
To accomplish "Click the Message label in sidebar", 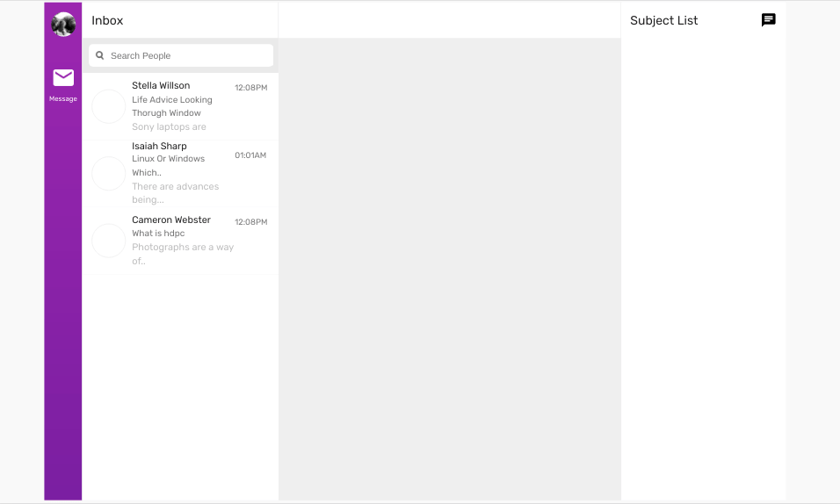I will click(x=63, y=98).
